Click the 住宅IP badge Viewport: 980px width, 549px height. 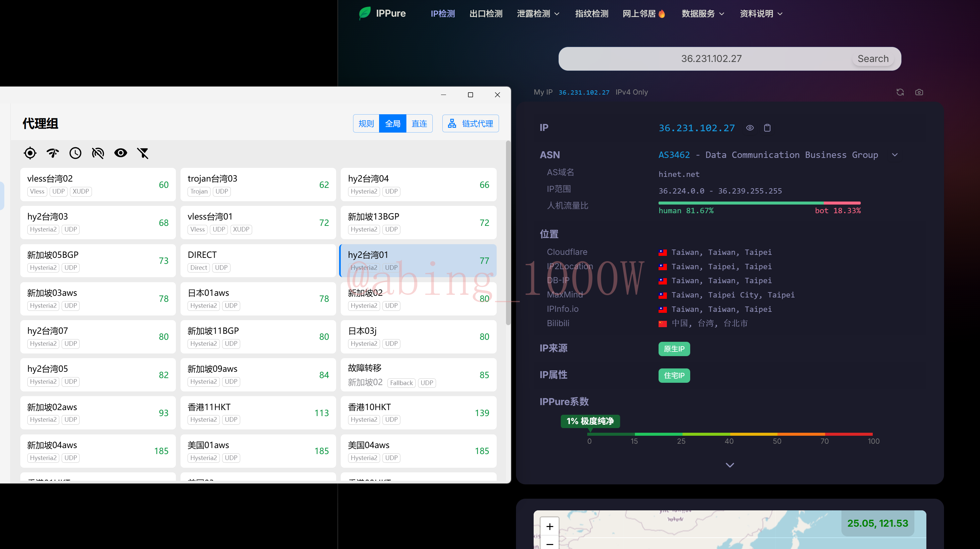(x=674, y=375)
